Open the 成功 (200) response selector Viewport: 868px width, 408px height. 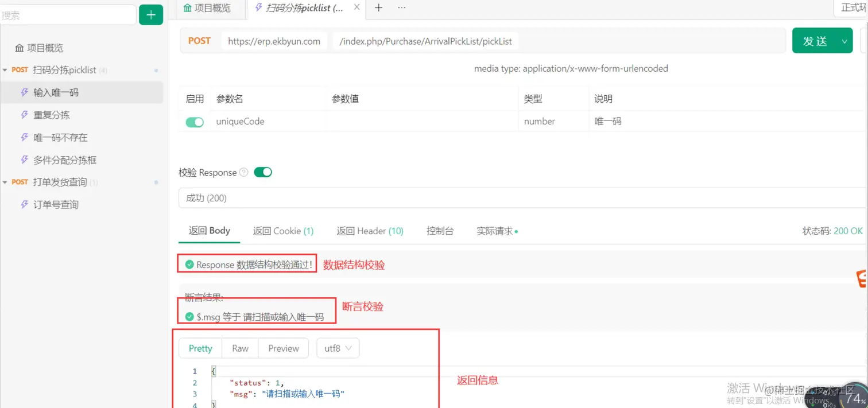pos(523,198)
